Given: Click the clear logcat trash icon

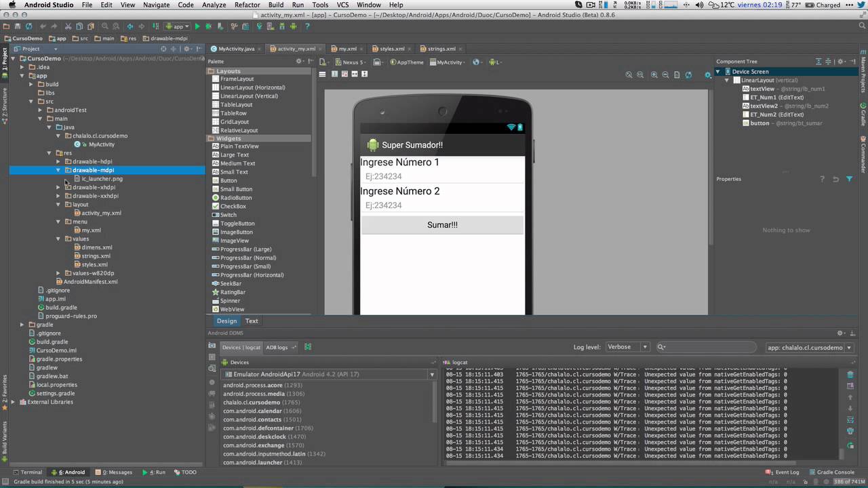Looking at the screenshot, I should pyautogui.click(x=850, y=374).
